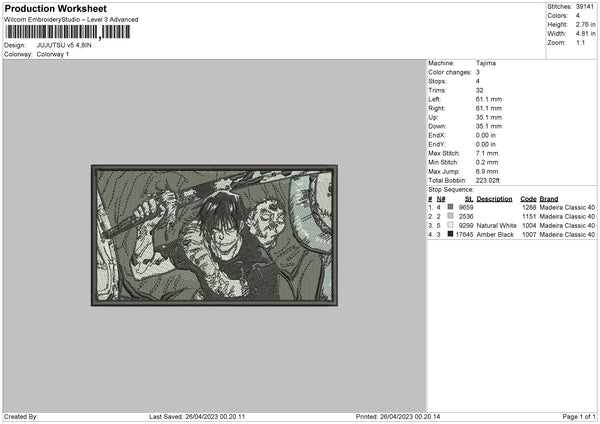
Task: Click the 'N#' column header
Action: click(x=441, y=199)
